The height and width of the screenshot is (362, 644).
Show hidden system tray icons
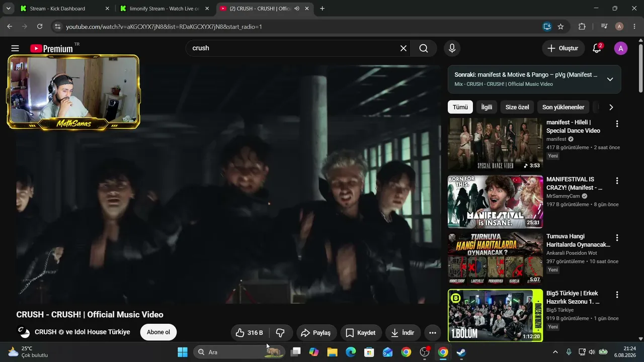[x=555, y=352]
